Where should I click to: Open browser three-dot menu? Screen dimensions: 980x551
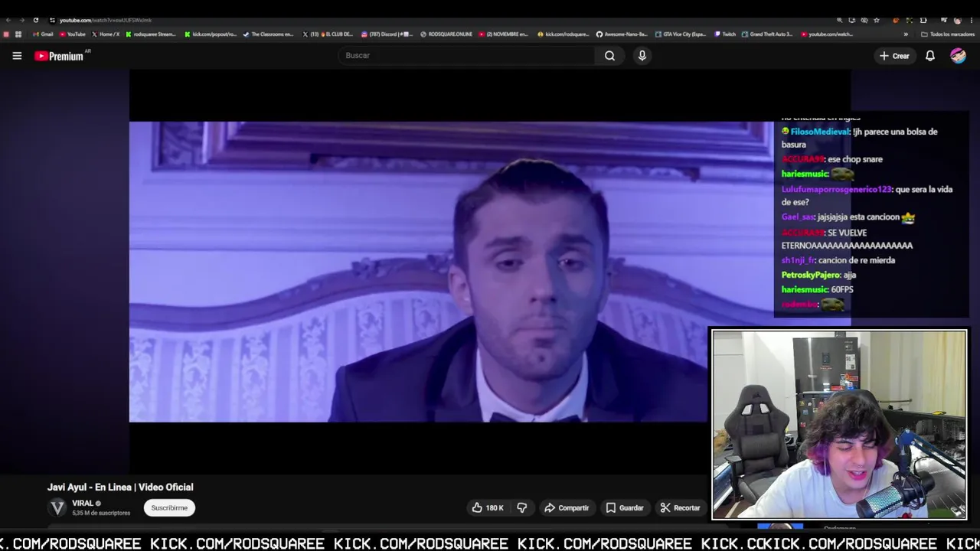971,20
